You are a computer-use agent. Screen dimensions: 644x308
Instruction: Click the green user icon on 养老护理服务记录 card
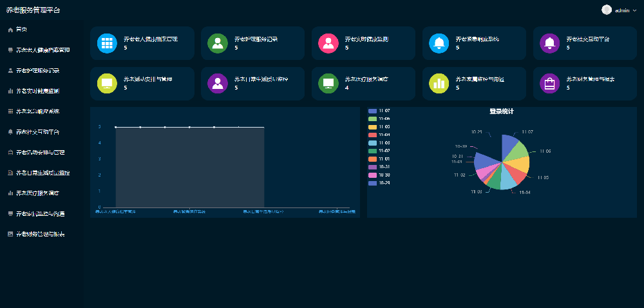[218, 43]
